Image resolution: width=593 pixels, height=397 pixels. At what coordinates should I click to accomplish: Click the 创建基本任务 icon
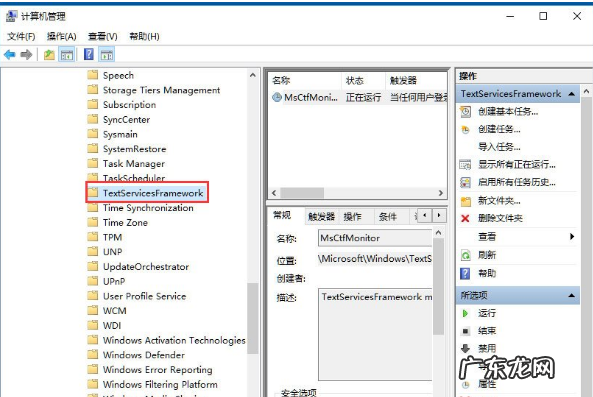(x=465, y=112)
